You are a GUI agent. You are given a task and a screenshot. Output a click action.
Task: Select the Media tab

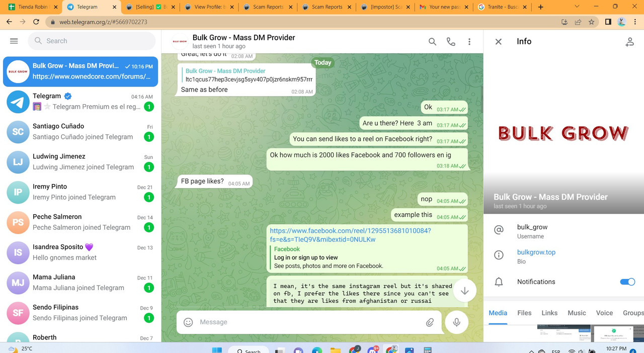click(x=498, y=313)
